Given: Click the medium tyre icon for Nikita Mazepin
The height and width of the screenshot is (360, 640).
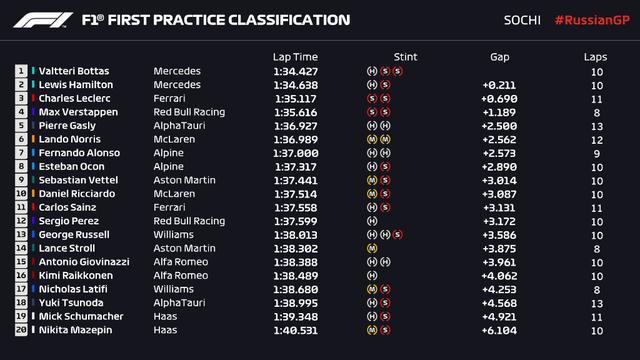Looking at the screenshot, I should click(372, 330).
